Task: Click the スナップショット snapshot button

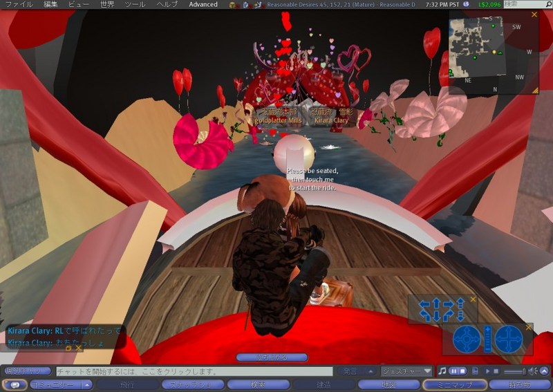Action: (x=193, y=385)
